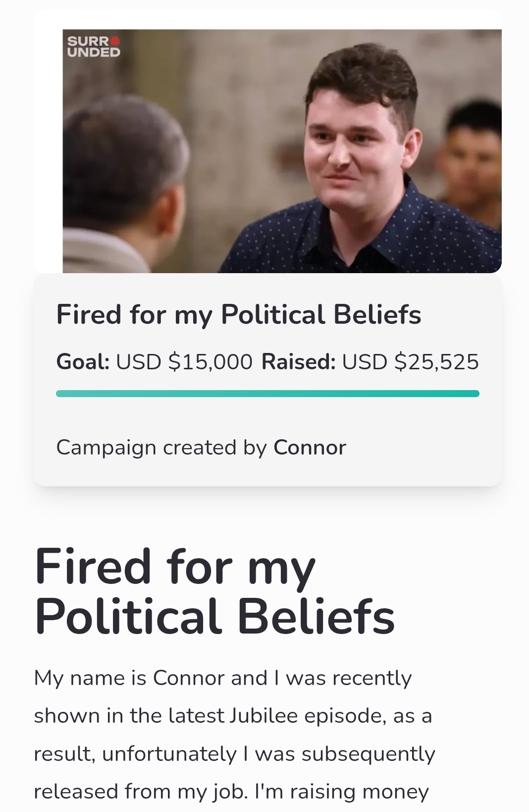The height and width of the screenshot is (812, 529).
Task: Click the Surrounded logo in the photo
Action: [x=94, y=47]
